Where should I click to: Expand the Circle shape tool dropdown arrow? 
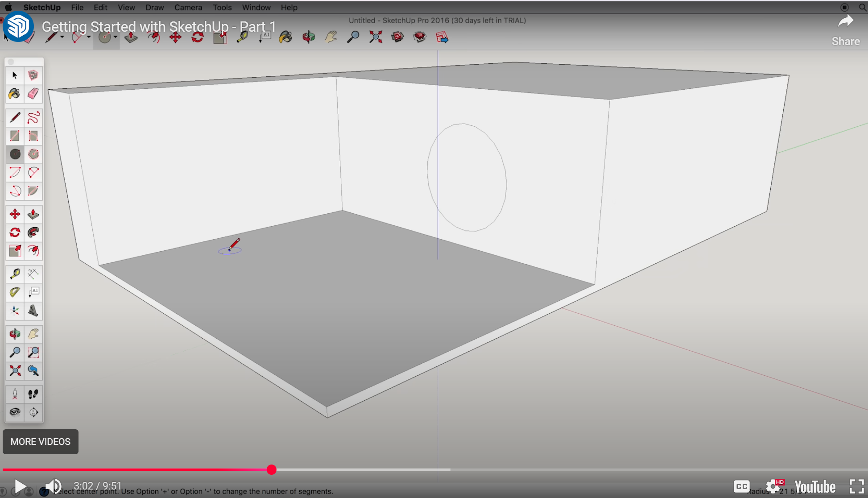(116, 37)
